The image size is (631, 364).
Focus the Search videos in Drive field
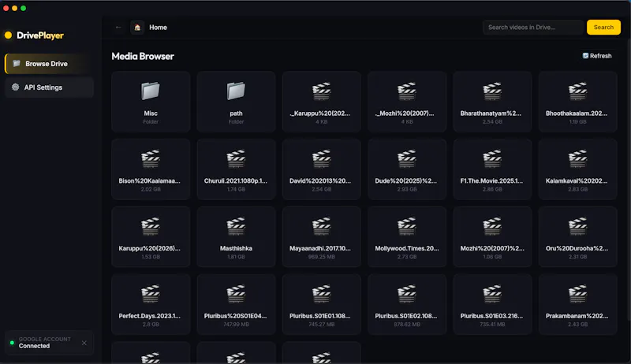click(533, 28)
